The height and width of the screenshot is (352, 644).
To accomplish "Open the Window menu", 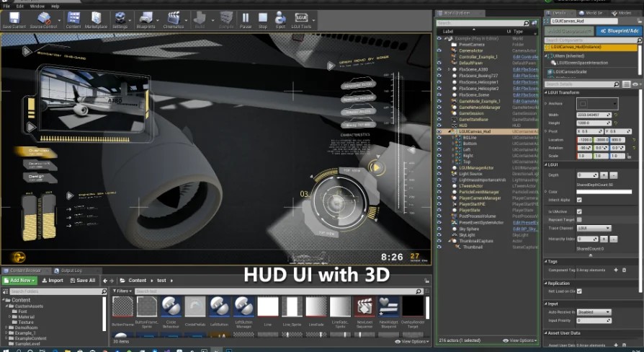I will (37, 6).
